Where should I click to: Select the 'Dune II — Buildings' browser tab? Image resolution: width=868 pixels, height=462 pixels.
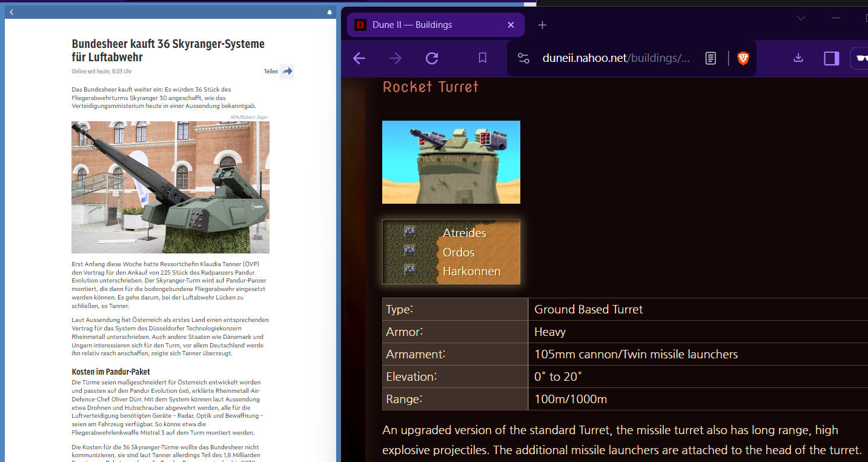pos(436,25)
